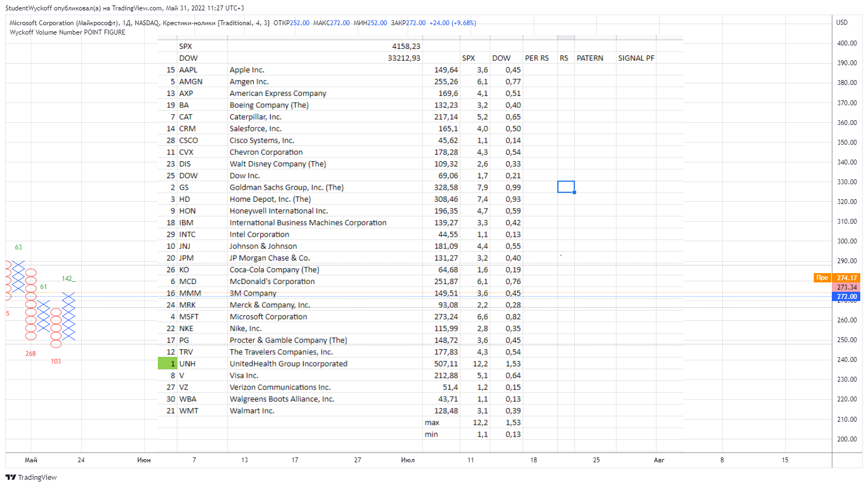The width and height of the screenshot is (868, 487).
Task: Click the 'AAPL' ticker cell
Action: click(x=188, y=70)
